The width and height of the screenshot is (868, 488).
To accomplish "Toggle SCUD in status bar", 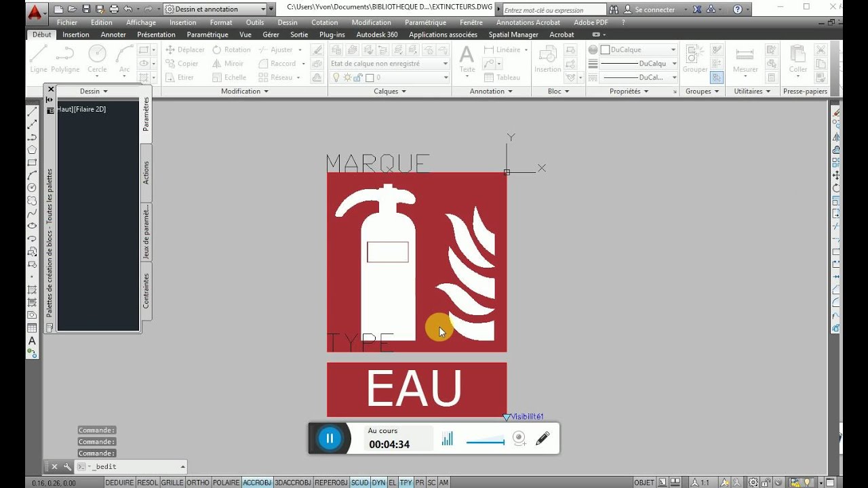I will [360, 483].
